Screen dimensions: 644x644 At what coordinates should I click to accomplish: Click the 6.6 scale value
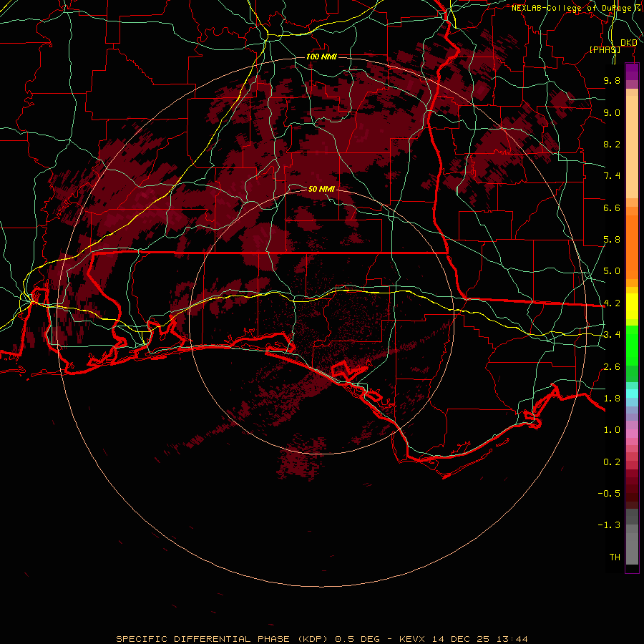point(612,208)
